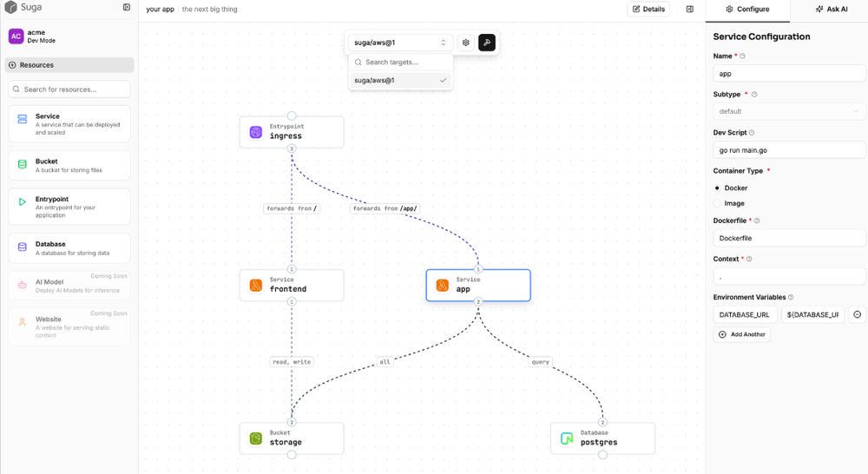Viewport: 868px width, 474px height.
Task: Click the build hammer icon button
Action: (x=487, y=43)
